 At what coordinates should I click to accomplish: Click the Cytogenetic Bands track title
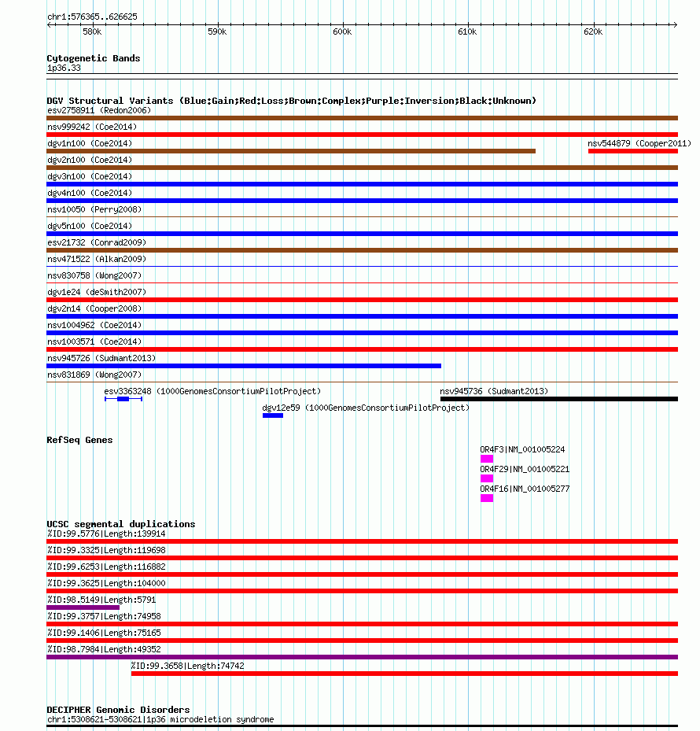click(94, 58)
